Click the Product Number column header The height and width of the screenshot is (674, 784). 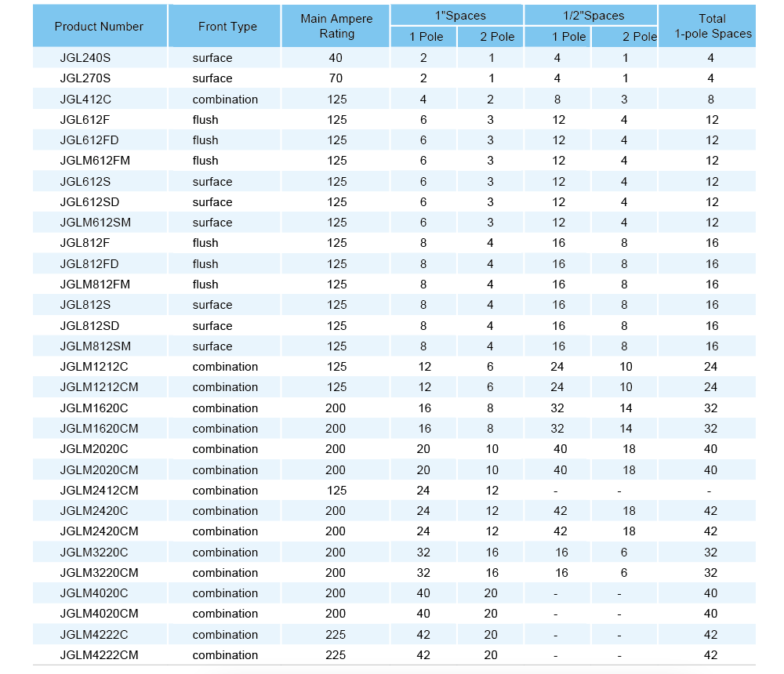[99, 27]
